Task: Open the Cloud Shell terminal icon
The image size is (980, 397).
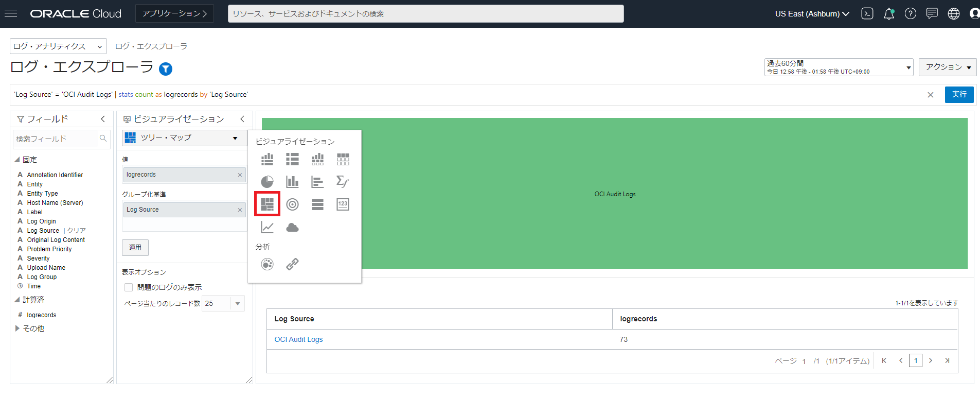Action: pyautogui.click(x=867, y=14)
